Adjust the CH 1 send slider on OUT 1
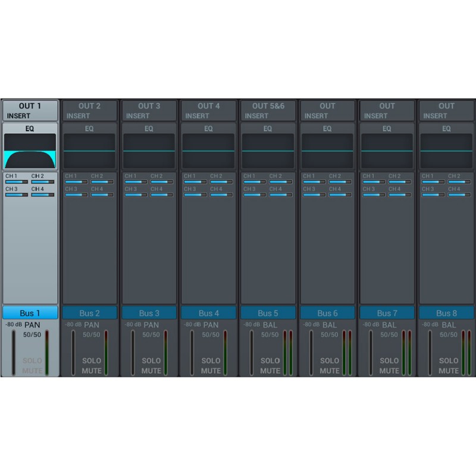Image resolution: width=476 pixels, height=476 pixels. coord(17,182)
